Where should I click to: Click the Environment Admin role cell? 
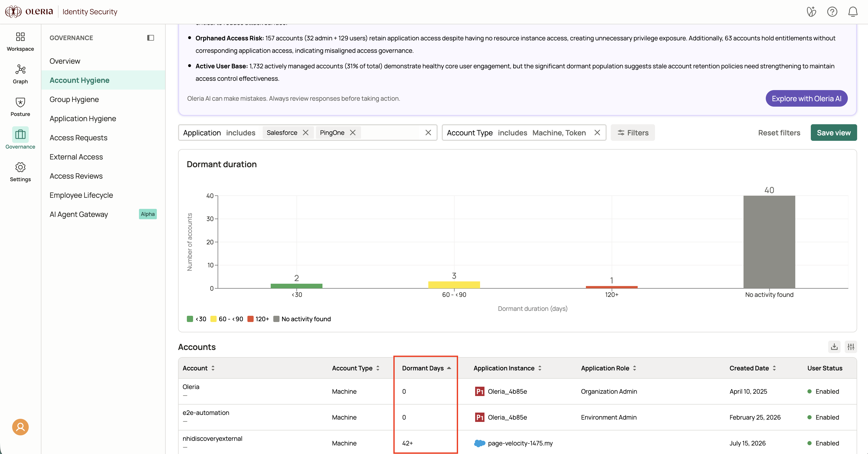(608, 417)
